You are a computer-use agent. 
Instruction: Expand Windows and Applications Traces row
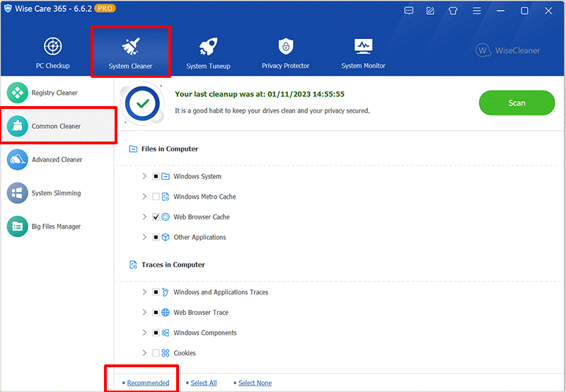(144, 292)
